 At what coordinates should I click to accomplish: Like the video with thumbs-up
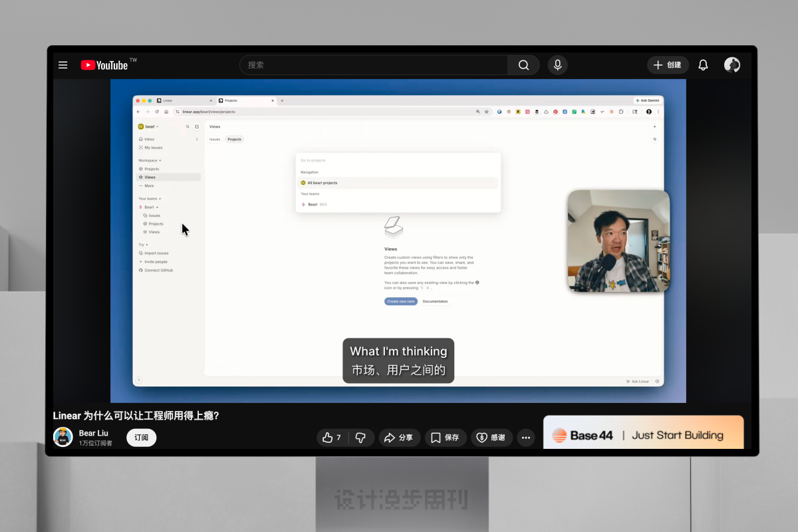tap(332, 438)
